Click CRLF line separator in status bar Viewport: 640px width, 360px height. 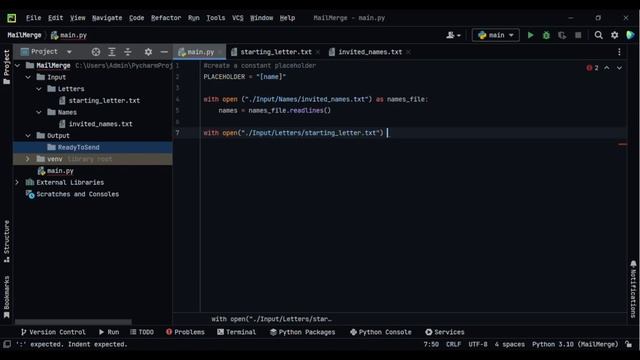(x=453, y=344)
